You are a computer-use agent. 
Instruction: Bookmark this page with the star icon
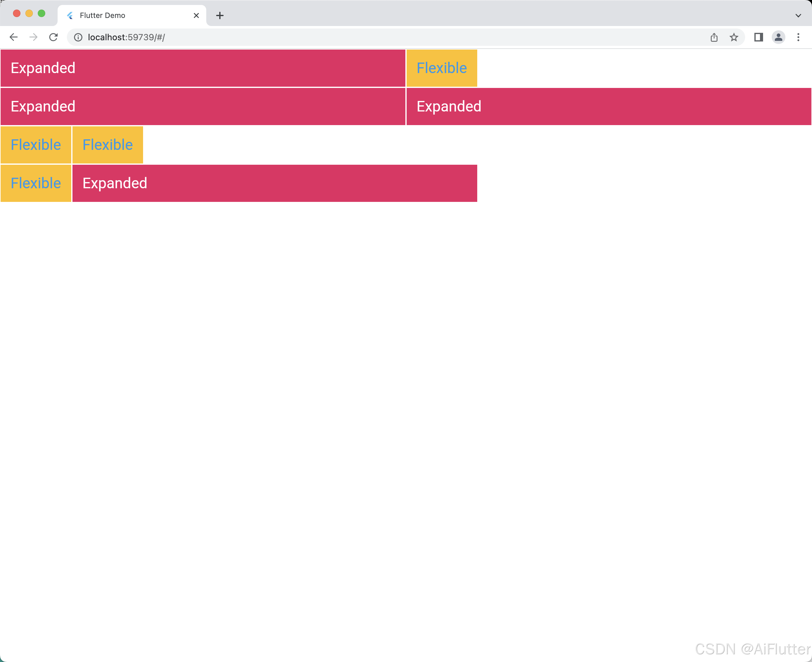[x=734, y=37]
